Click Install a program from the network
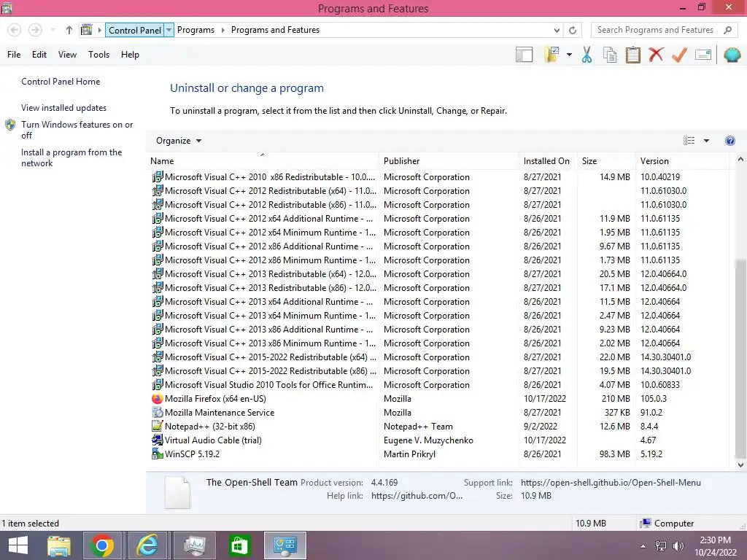This screenshot has height=560, width=747. pos(71,157)
